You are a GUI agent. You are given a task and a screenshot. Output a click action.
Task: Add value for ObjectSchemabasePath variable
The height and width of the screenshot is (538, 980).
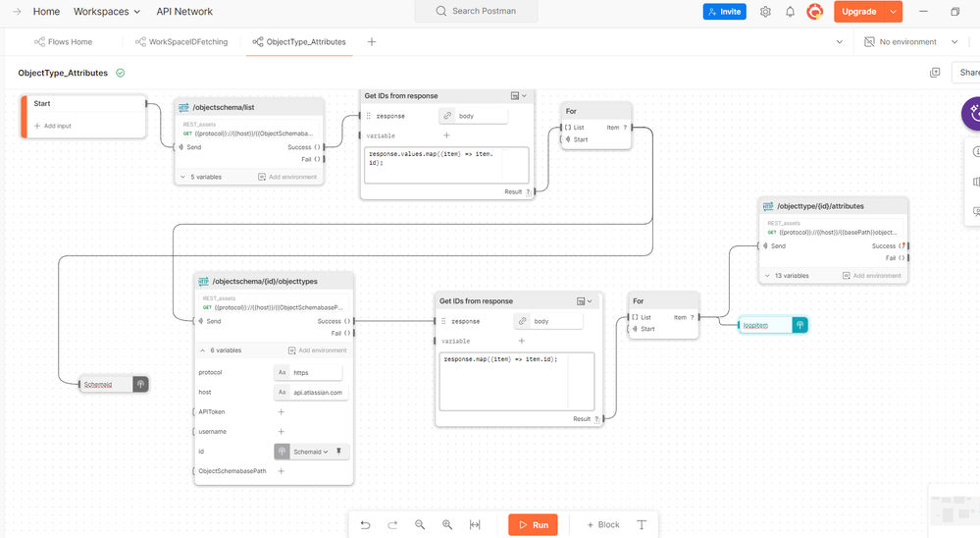[x=281, y=471]
